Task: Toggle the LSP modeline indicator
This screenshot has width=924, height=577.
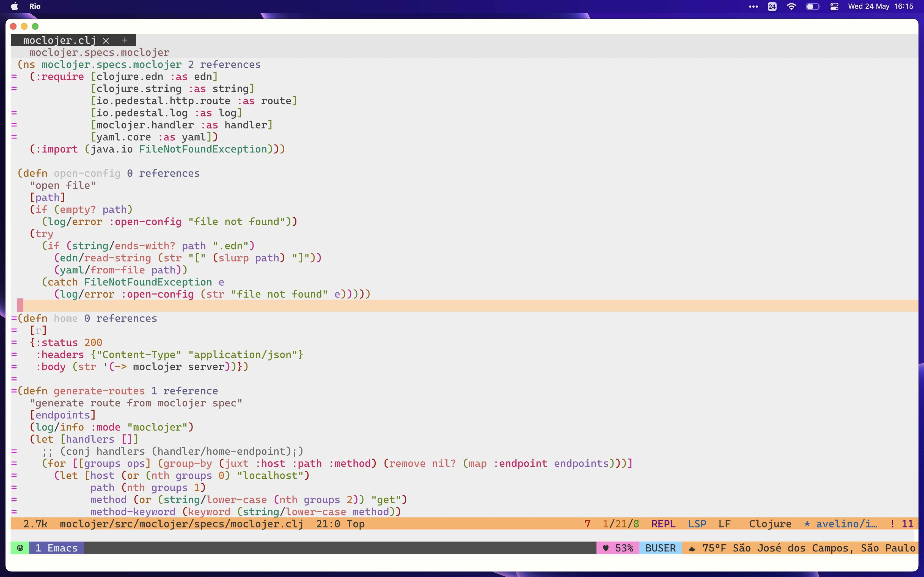Action: [697, 524]
